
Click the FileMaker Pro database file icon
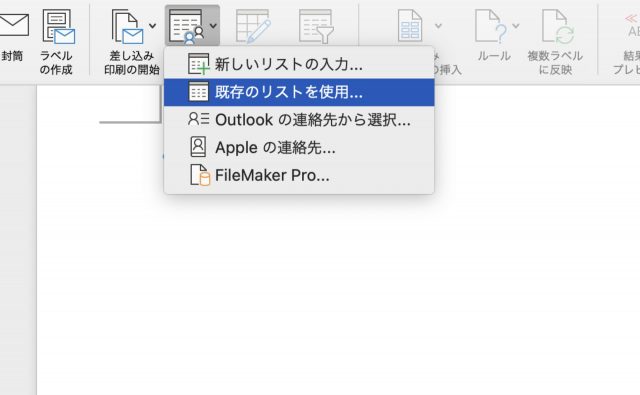click(x=200, y=175)
